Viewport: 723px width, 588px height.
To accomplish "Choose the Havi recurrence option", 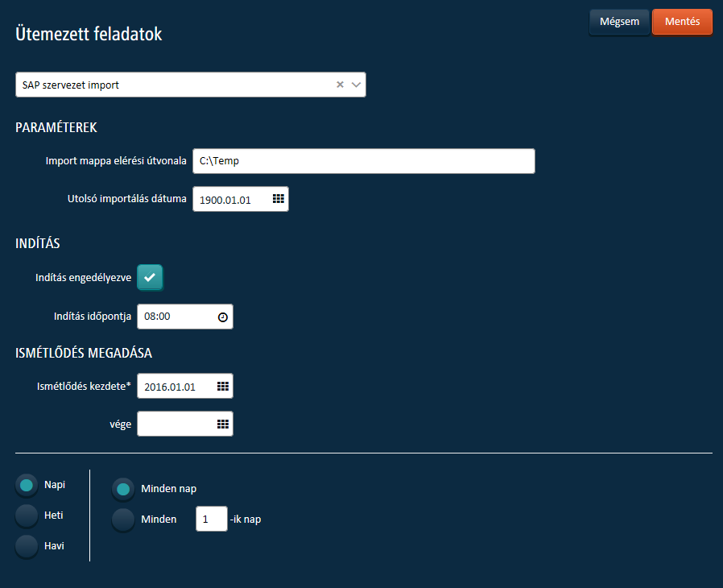I will tap(27, 546).
